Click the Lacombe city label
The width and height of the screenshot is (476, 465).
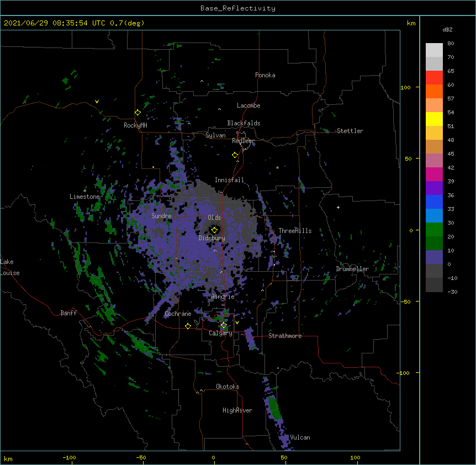248,105
